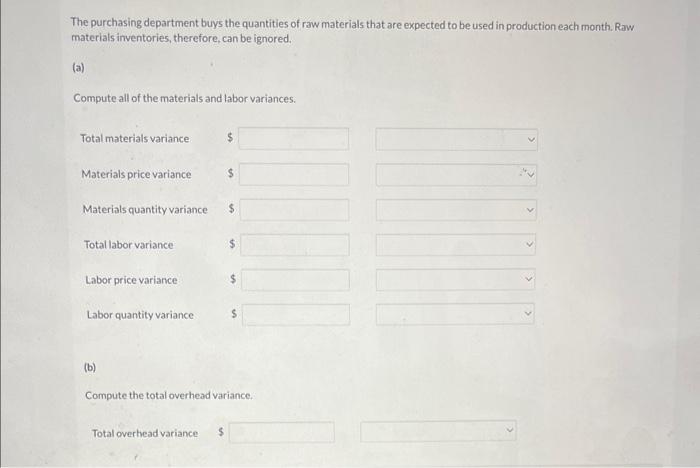
Task: Open the Total overhead variance dropdown
Action: tap(438, 430)
